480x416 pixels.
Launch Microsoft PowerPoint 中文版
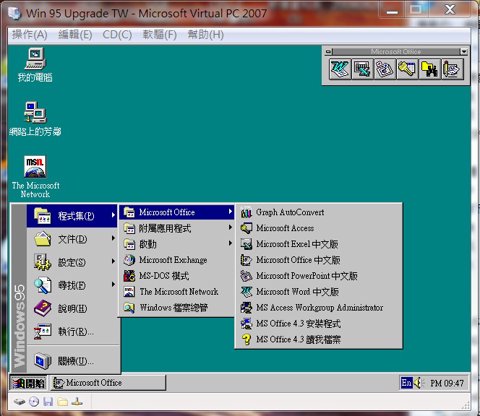pyautogui.click(x=318, y=276)
